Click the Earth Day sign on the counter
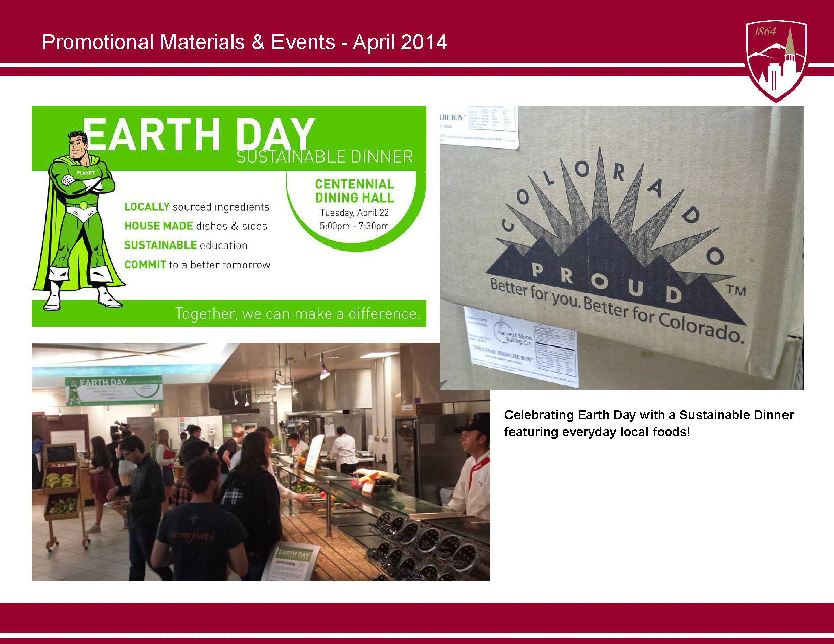The image size is (834, 644). pos(292,562)
